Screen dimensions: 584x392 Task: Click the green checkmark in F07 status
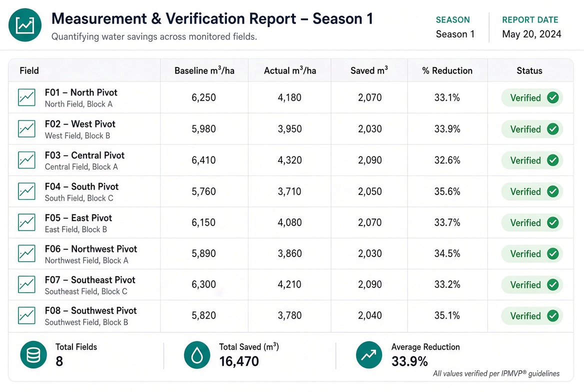pos(552,284)
